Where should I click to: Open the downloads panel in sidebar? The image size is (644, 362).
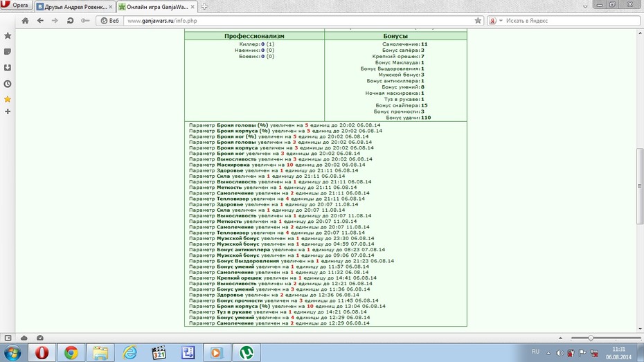(x=8, y=68)
